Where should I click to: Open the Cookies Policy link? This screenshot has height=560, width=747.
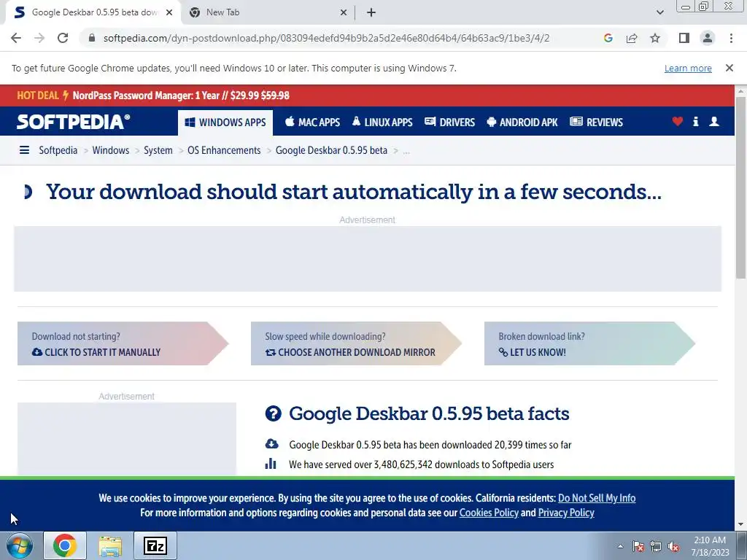point(489,513)
